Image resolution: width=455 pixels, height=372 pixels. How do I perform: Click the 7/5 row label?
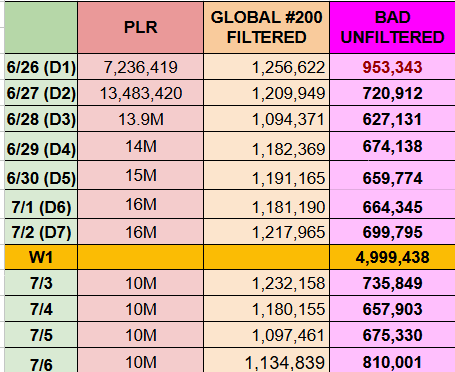click(41, 335)
